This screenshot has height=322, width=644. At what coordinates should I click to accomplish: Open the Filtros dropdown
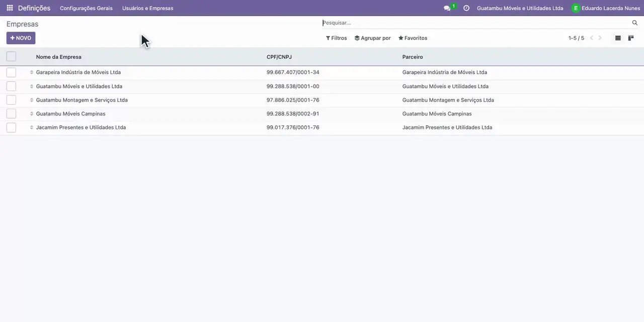point(336,38)
